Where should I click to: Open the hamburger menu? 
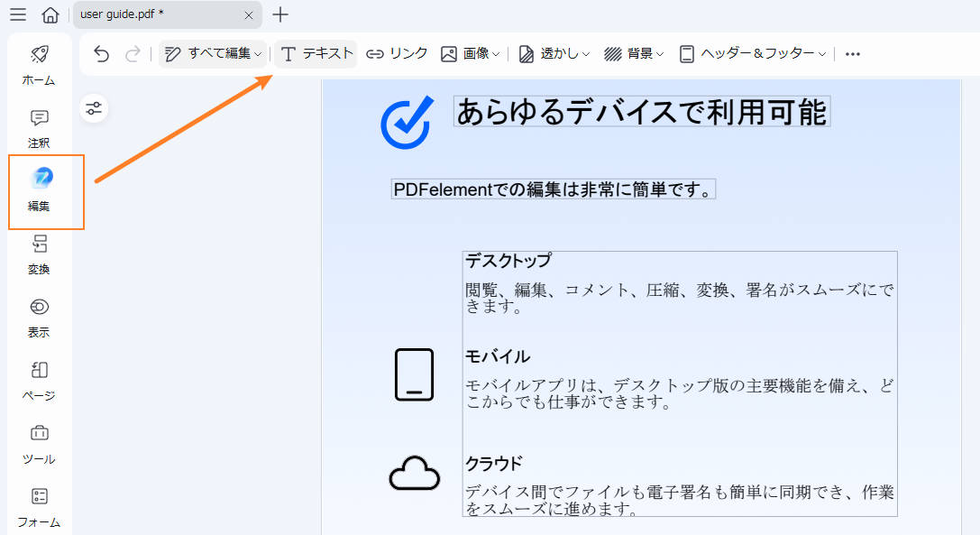pyautogui.click(x=18, y=14)
